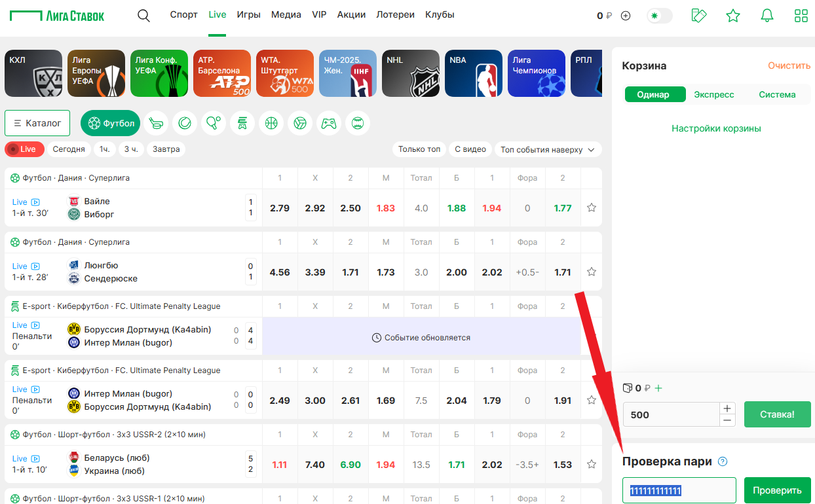Select the ice hockey sport icon

pyautogui.click(x=156, y=123)
